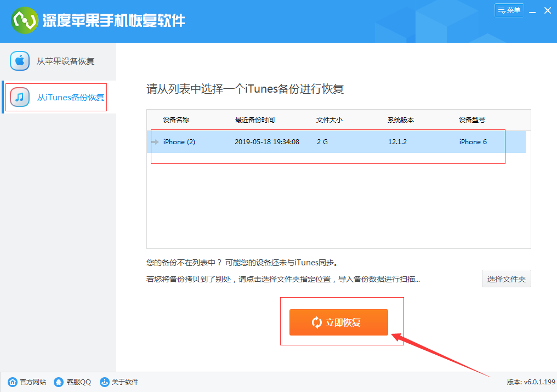Viewport: 557px width, 392px height.
Task: Click the 选择文件夹 button
Action: click(506, 279)
